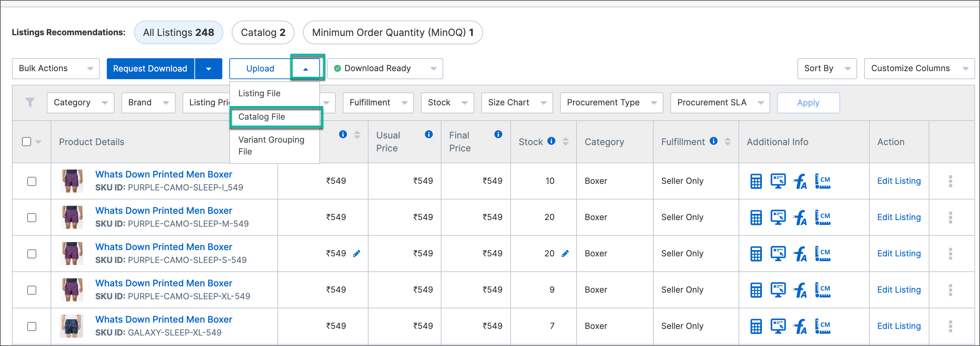The image size is (980, 346).
Task: Open the Size Chart filter dropdown
Action: coord(517,103)
